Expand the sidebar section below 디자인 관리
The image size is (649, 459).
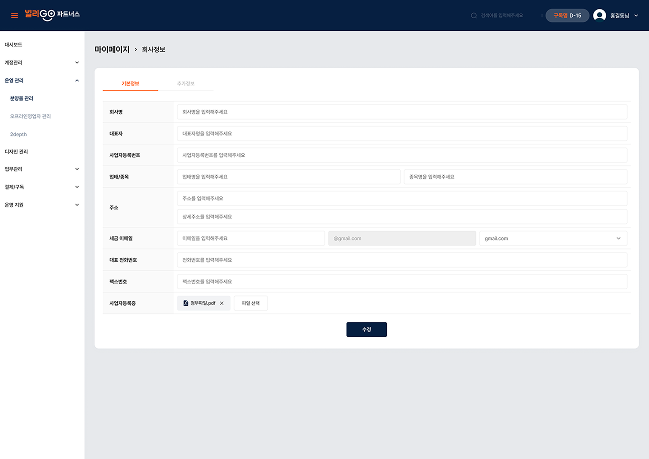(x=77, y=169)
